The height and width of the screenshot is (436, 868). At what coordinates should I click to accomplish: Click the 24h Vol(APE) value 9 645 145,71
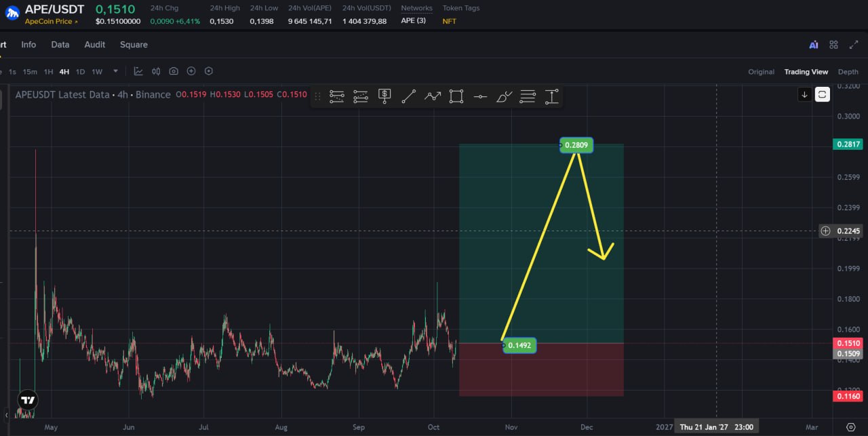pyautogui.click(x=310, y=21)
